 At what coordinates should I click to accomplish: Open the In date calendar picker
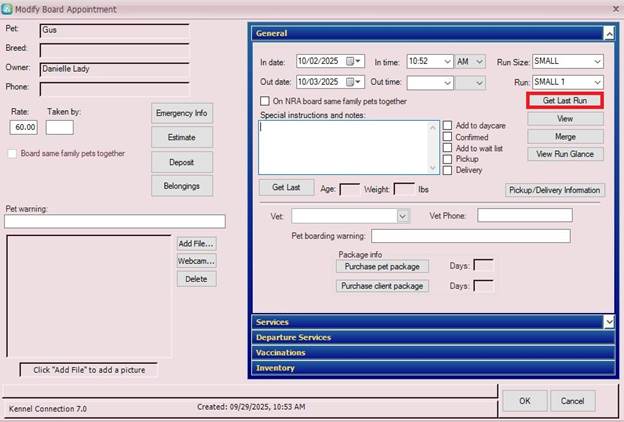click(351, 61)
